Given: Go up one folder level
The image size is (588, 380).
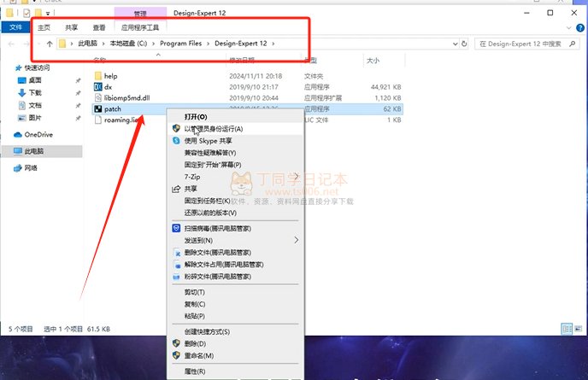Looking at the screenshot, I should (x=50, y=44).
